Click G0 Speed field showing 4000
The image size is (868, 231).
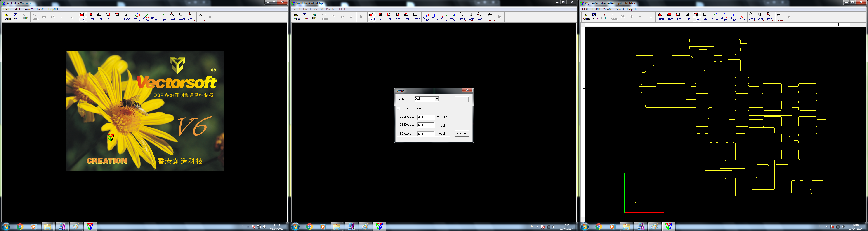click(426, 117)
